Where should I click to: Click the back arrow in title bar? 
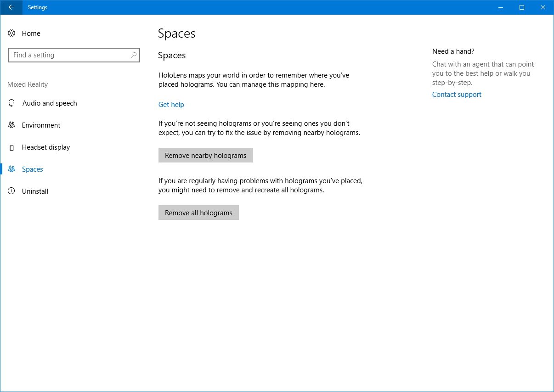click(x=11, y=7)
